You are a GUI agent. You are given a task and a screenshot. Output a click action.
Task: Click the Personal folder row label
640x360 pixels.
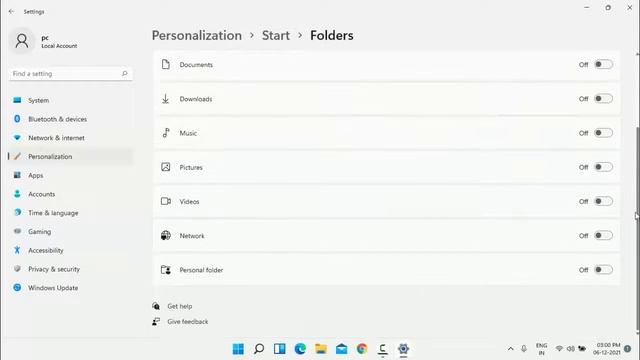(201, 270)
